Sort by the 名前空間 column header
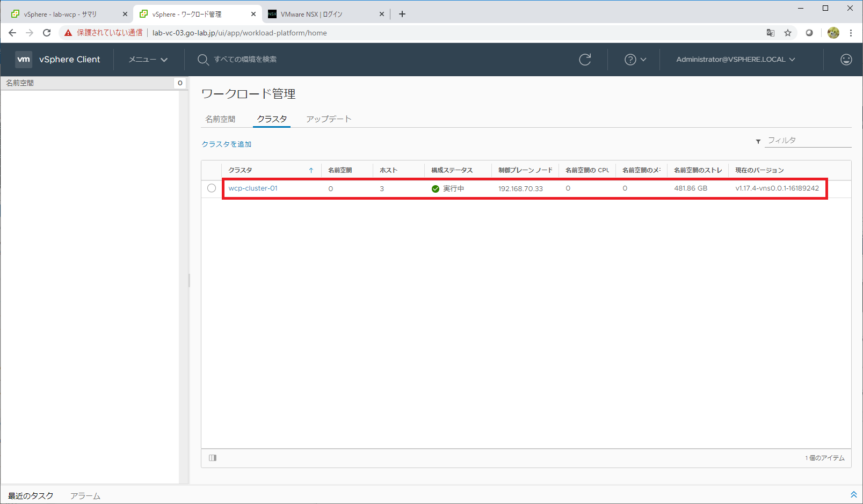863x504 pixels. coord(340,170)
